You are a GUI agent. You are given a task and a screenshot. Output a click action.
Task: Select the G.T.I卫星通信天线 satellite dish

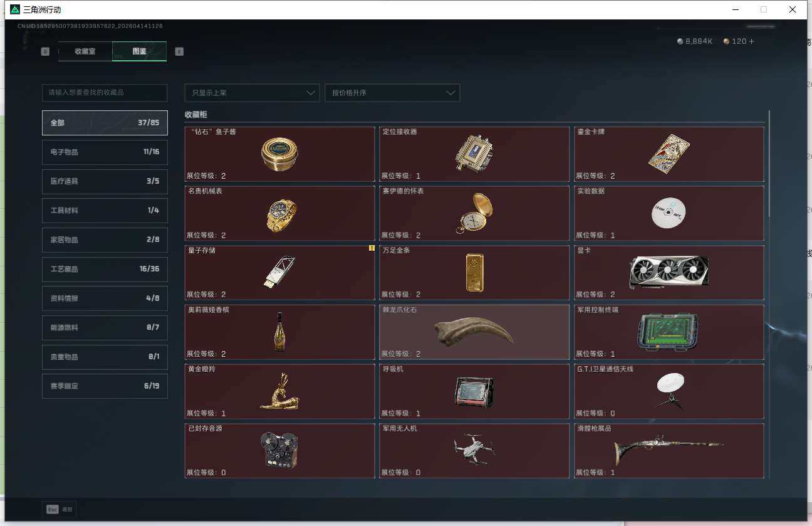pos(669,392)
